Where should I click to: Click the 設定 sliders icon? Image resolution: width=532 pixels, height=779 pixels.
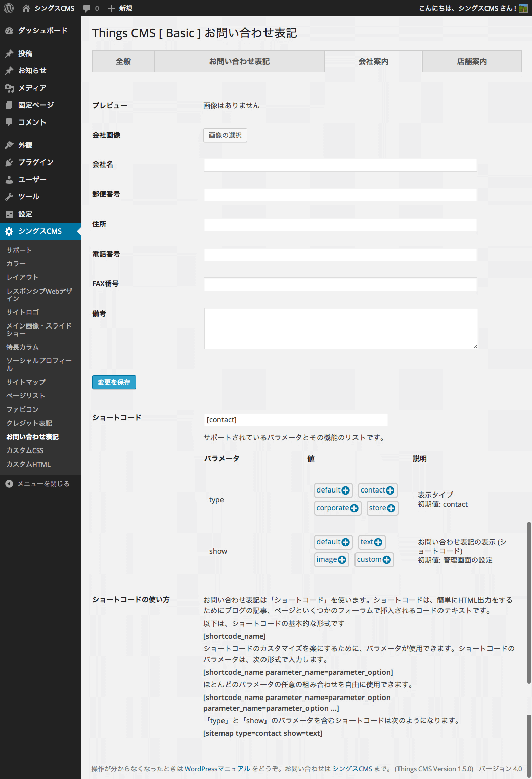[9, 214]
